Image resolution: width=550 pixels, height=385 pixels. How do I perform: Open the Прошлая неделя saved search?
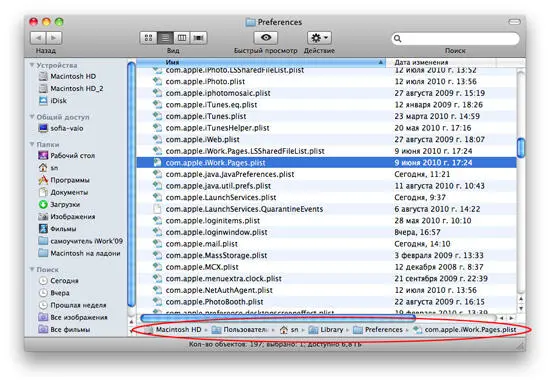click(x=72, y=305)
